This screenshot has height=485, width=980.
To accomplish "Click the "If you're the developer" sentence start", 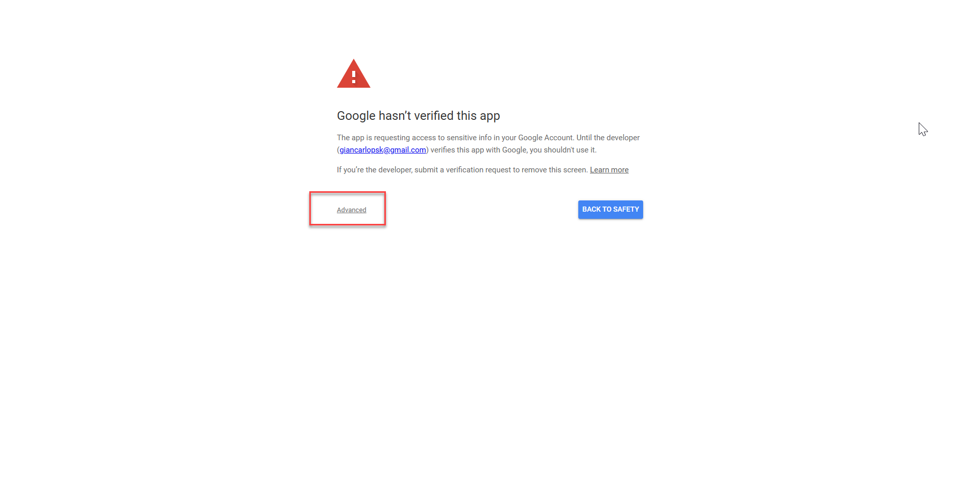I will pyautogui.click(x=374, y=170).
